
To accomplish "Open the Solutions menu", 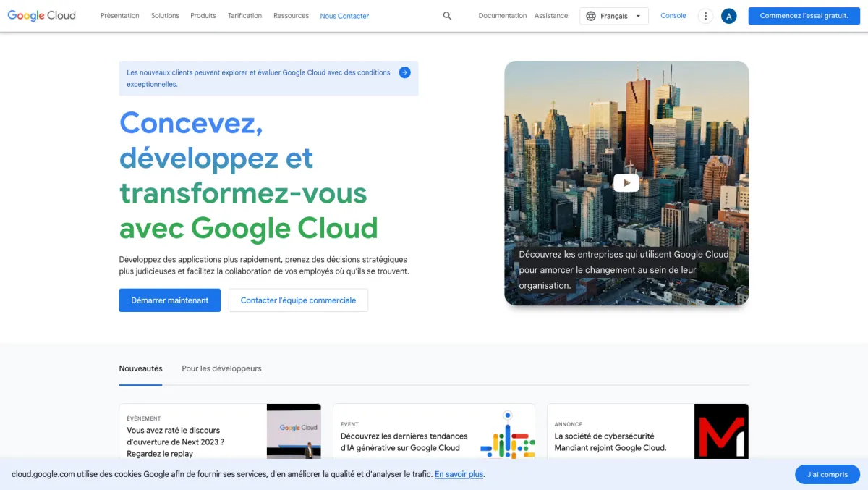I will click(165, 16).
